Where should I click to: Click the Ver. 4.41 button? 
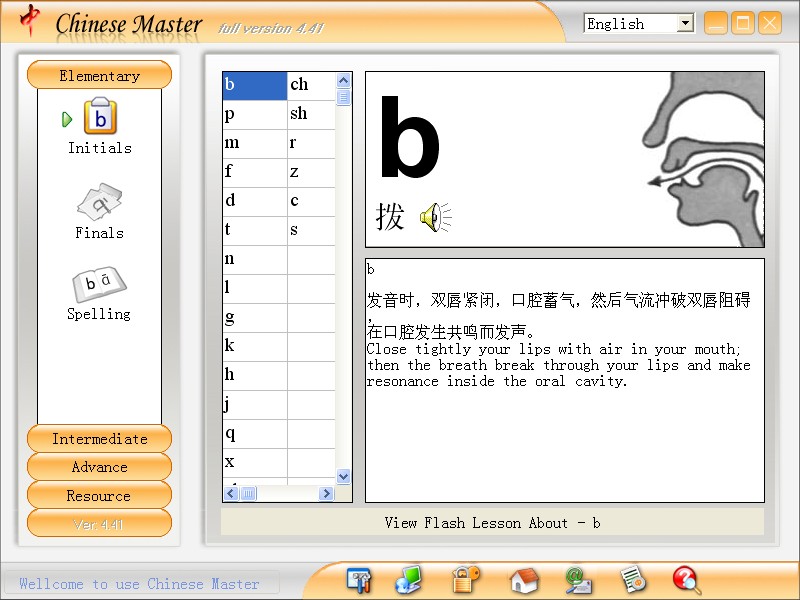pyautogui.click(x=99, y=524)
